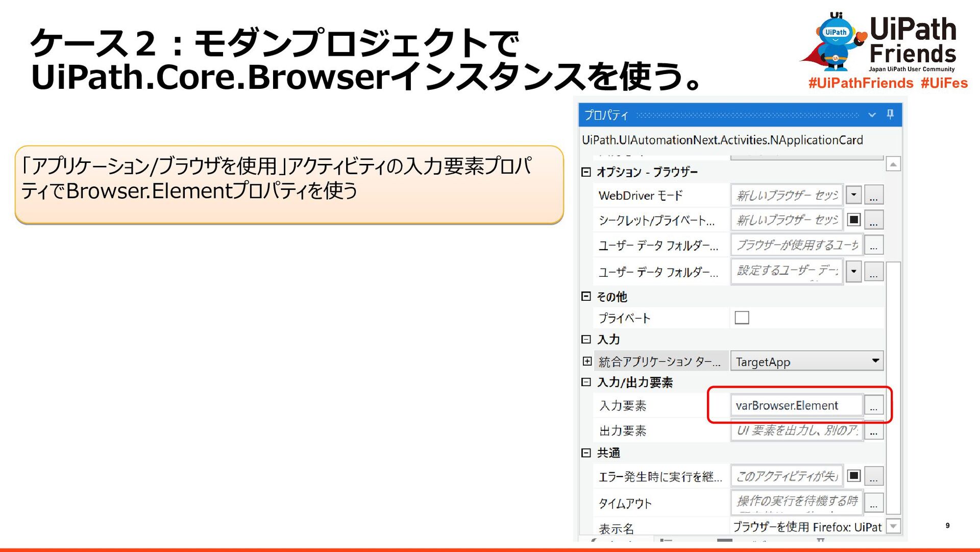Open expression editor for WebDriver モード
This screenshot has width=980, height=552.
874,195
